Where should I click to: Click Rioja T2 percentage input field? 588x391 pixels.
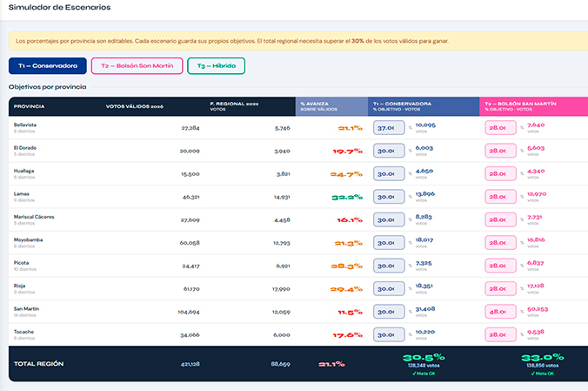click(500, 289)
